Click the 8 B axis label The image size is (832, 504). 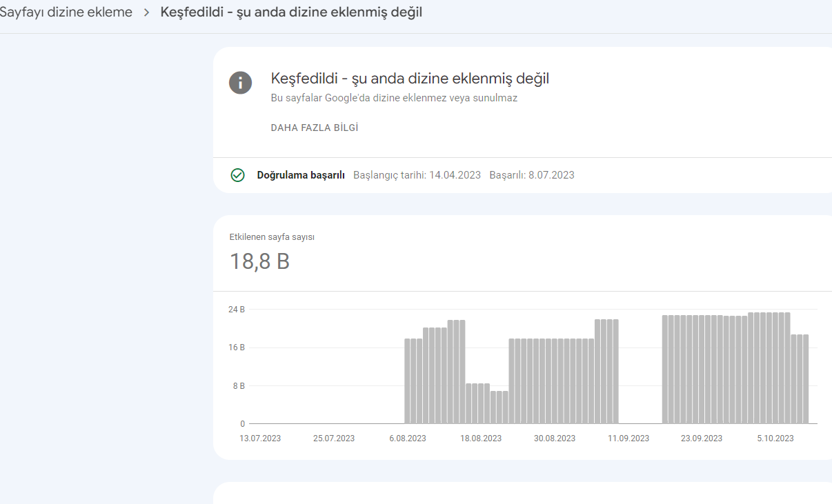(x=239, y=386)
